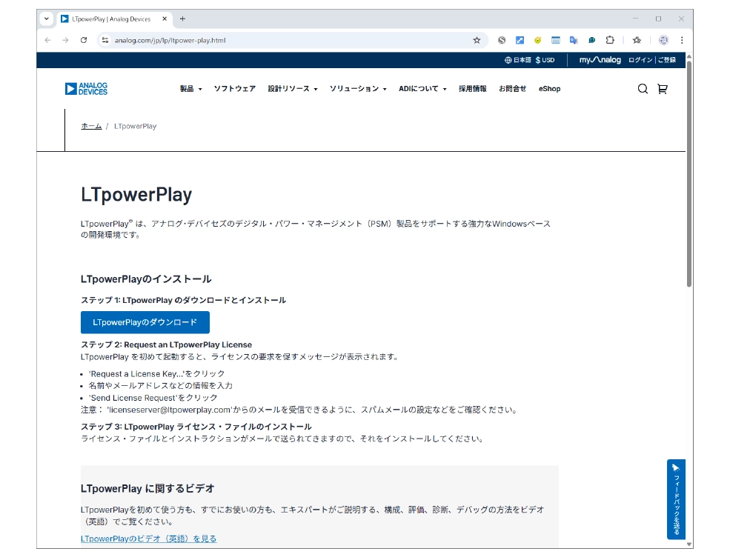Viewport: 730px width, 560px height.
Task: Click the large LTpowerPlay page title
Action: click(136, 195)
